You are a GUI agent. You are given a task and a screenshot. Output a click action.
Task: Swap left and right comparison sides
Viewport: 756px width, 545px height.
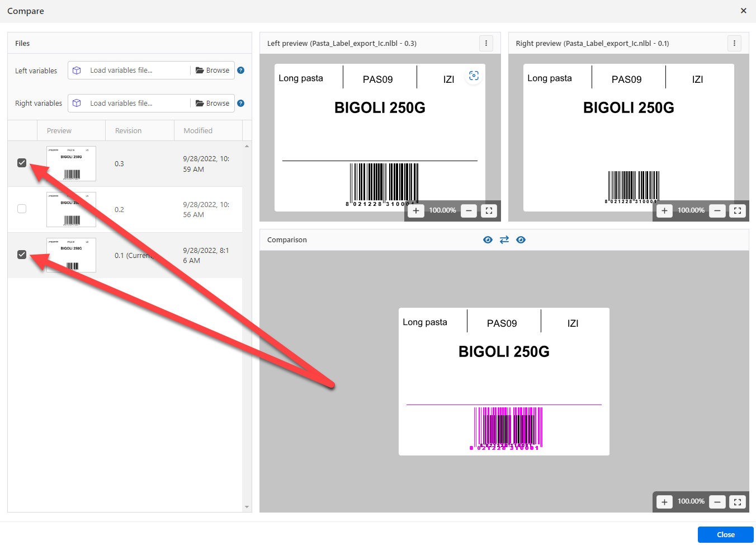click(504, 239)
